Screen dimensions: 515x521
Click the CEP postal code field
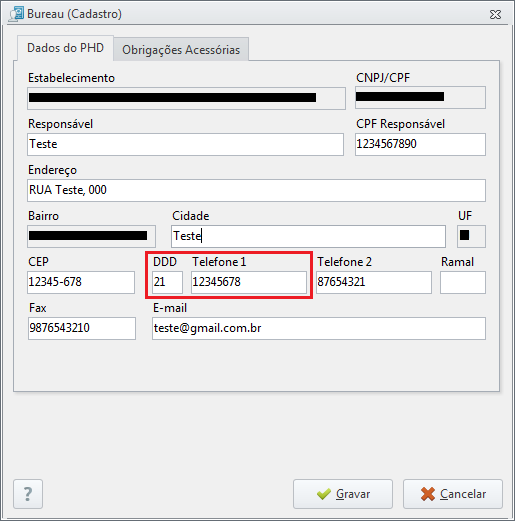click(81, 282)
